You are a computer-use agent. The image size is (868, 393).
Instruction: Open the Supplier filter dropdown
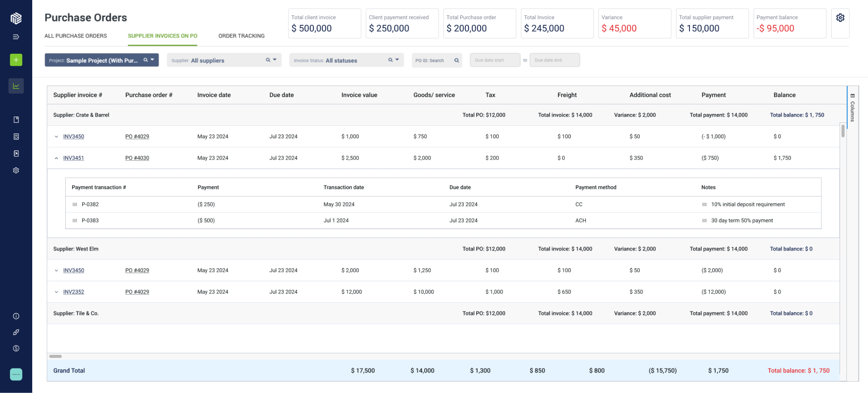[x=273, y=60]
